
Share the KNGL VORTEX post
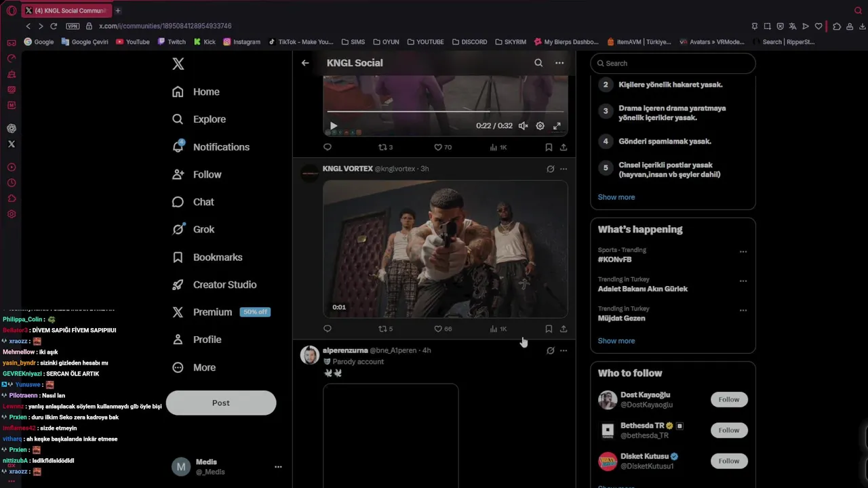pyautogui.click(x=564, y=329)
